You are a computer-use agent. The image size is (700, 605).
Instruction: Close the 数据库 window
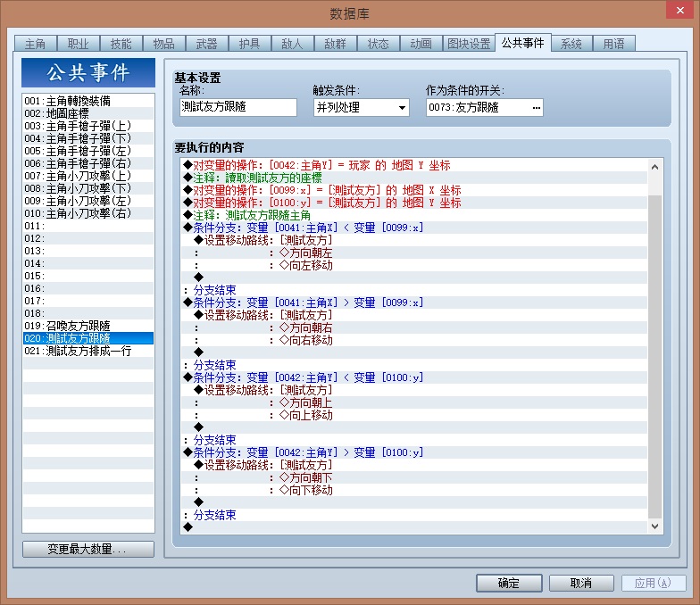679,10
